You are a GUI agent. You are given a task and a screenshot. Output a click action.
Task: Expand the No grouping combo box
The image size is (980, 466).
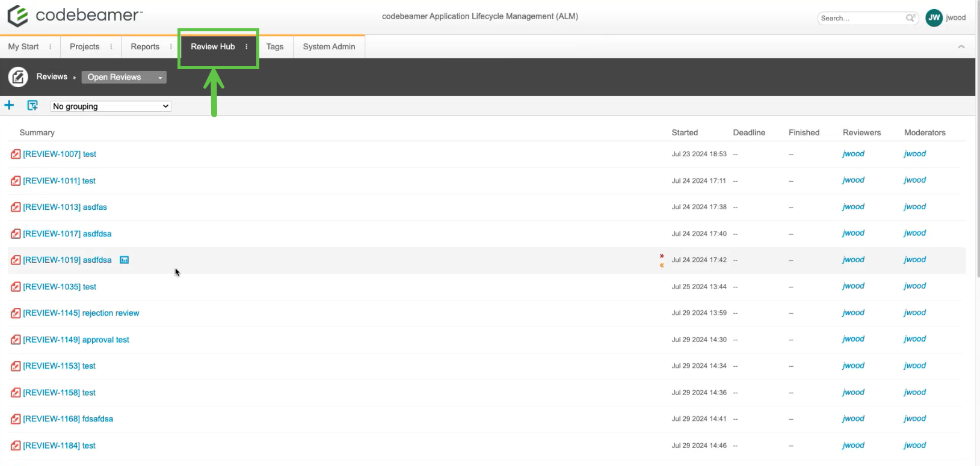tap(111, 106)
